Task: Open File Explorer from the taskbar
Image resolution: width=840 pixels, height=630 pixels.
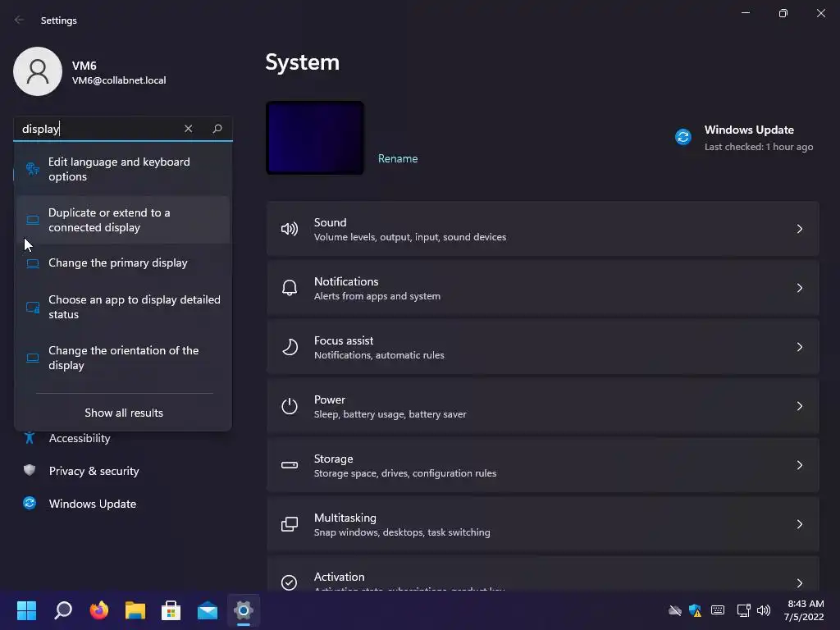Action: pyautogui.click(x=135, y=610)
